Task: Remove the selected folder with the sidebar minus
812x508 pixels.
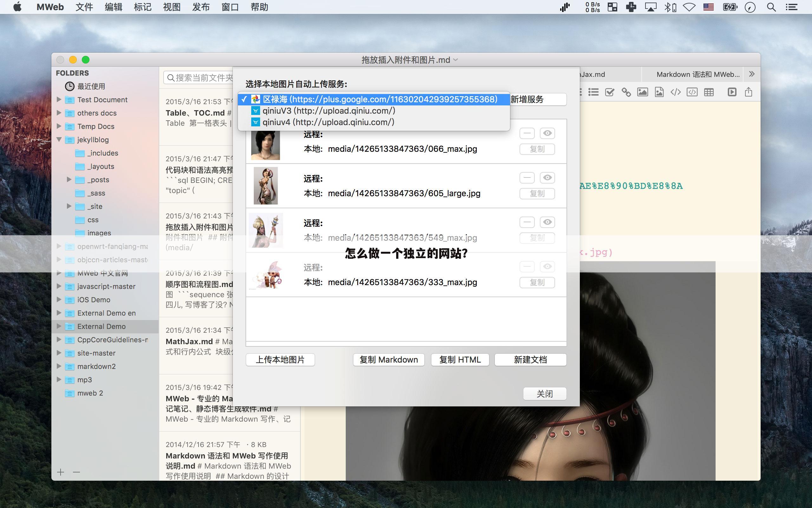Action: click(x=76, y=472)
